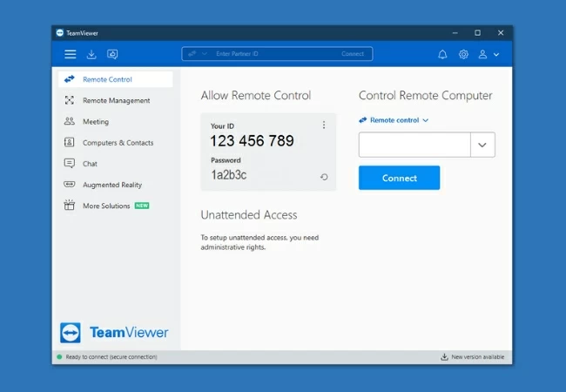
Task: Open the notifications bell icon
Action: [442, 54]
